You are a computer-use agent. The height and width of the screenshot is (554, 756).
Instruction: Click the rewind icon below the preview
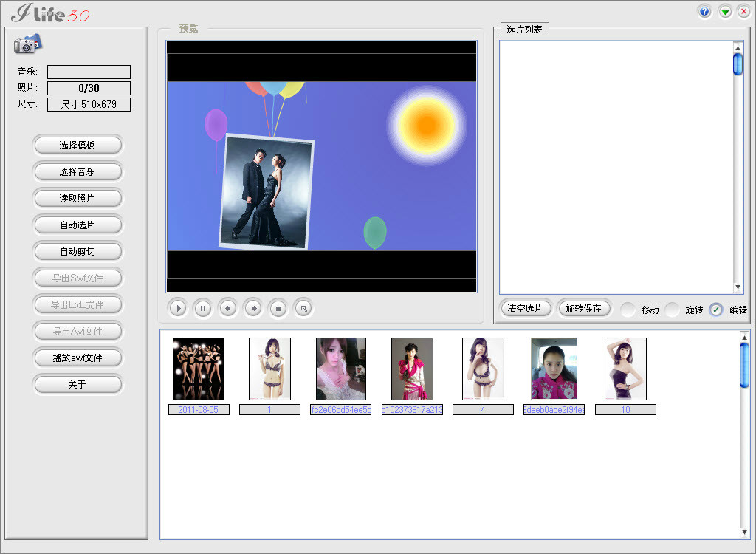[x=227, y=308]
